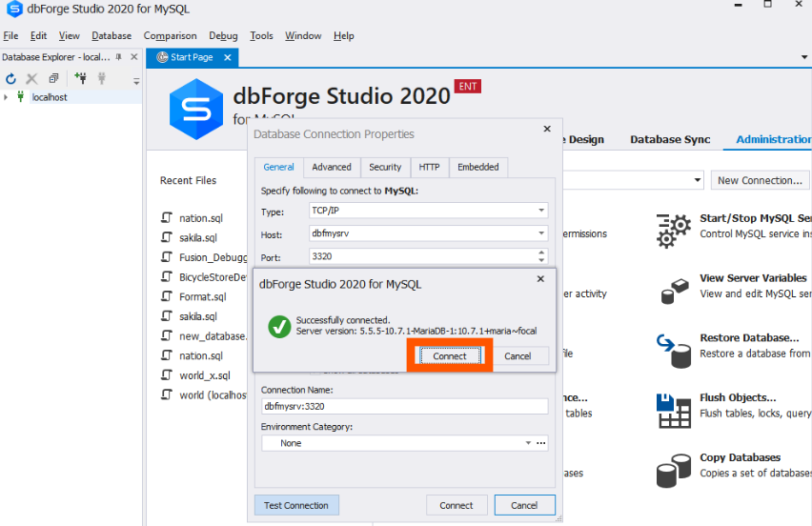This screenshot has height=526, width=812.
Task: Expand the localhost tree node
Action: pos(6,97)
